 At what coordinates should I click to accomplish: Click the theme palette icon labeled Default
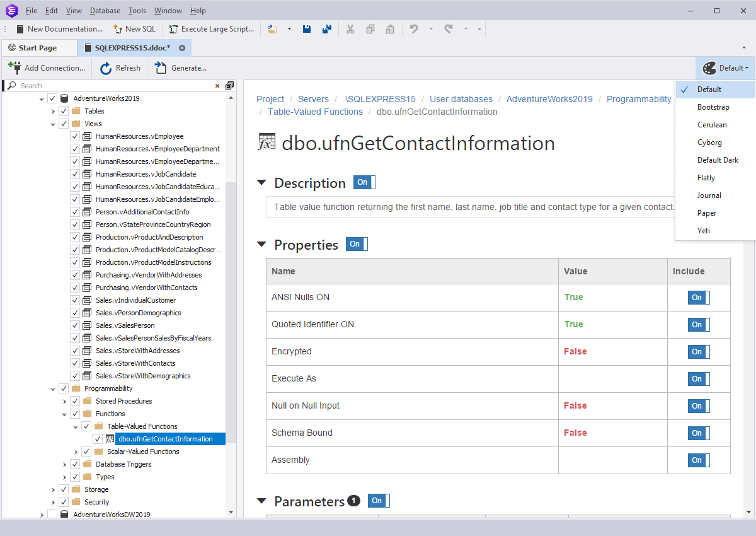click(x=709, y=67)
